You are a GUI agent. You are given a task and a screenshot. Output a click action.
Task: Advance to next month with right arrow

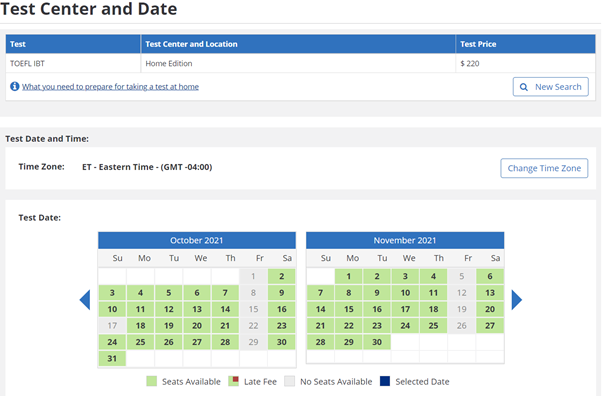click(x=517, y=300)
